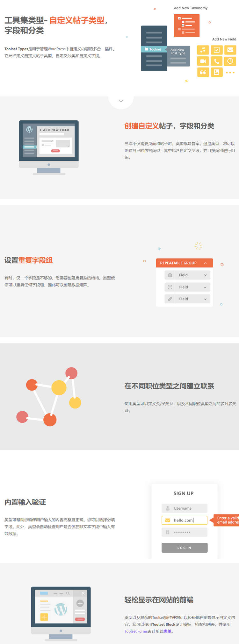Click the link chain icon beside third Field
The height and width of the screenshot is (644, 239).
tap(170, 299)
